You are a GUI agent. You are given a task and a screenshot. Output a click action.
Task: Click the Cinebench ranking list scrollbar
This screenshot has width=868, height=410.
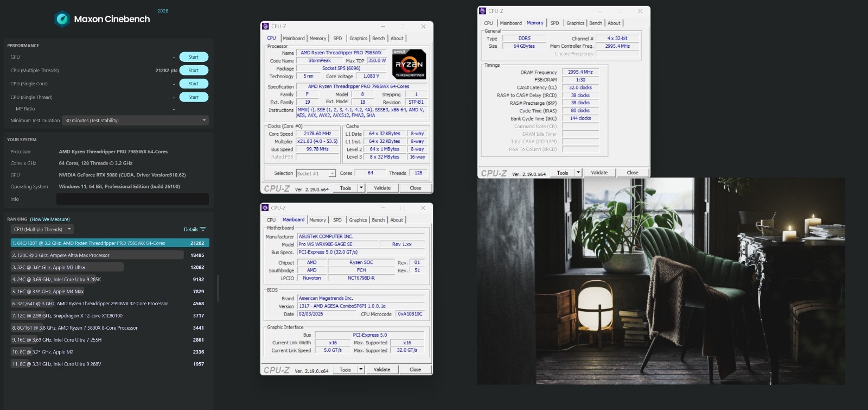(218, 288)
